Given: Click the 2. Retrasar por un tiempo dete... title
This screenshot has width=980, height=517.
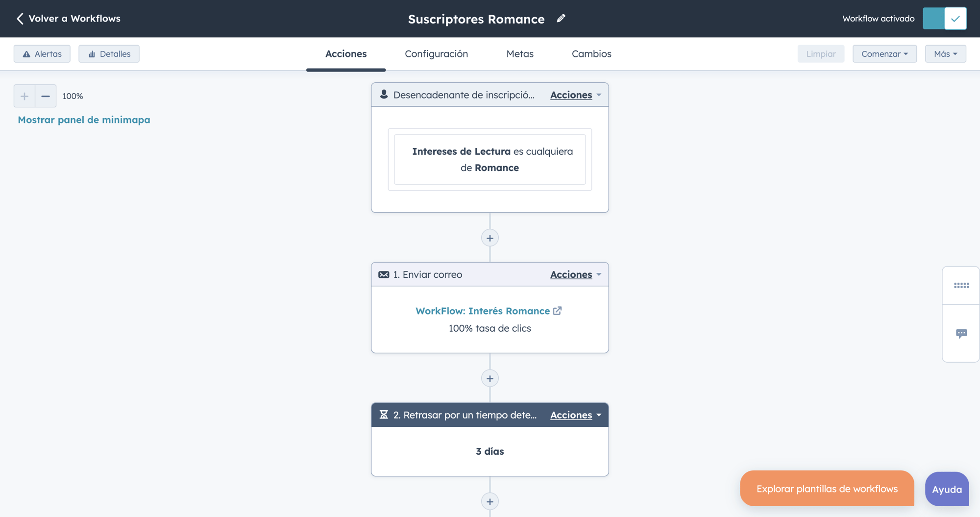Looking at the screenshot, I should 465,415.
